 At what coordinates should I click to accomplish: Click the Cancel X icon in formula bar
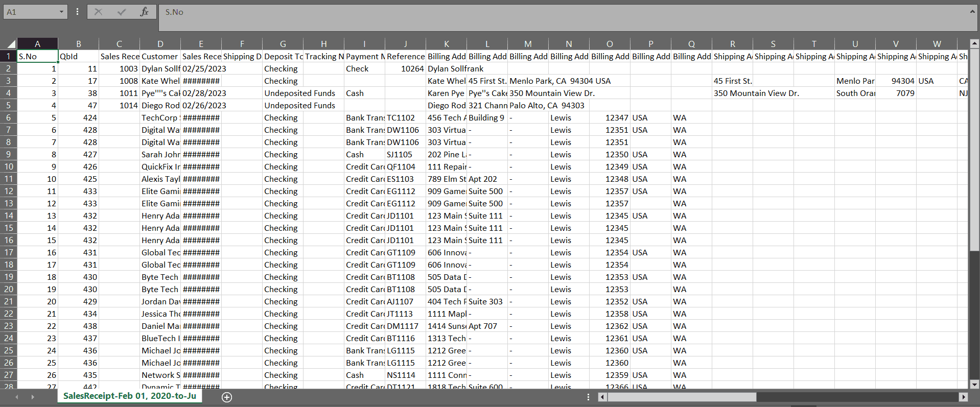click(x=99, y=12)
